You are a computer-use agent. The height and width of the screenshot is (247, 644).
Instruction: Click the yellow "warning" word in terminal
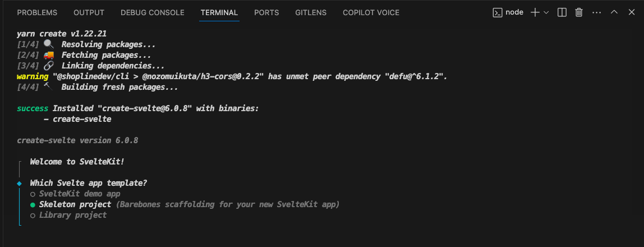(33, 76)
